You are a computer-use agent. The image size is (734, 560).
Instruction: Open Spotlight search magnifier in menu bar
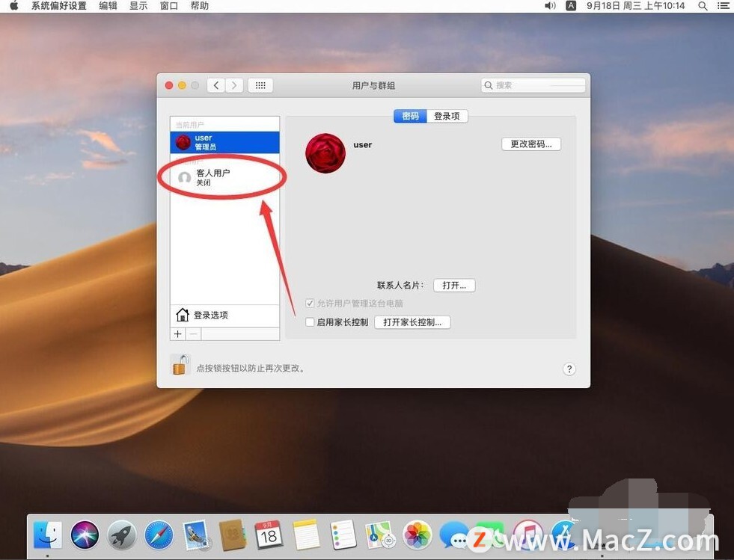[x=703, y=6]
